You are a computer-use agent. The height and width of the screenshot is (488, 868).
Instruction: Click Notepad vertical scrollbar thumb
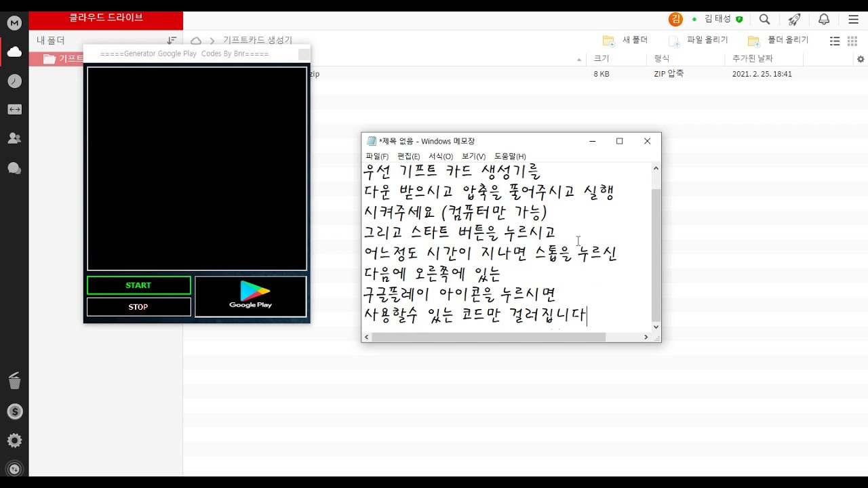point(656,255)
